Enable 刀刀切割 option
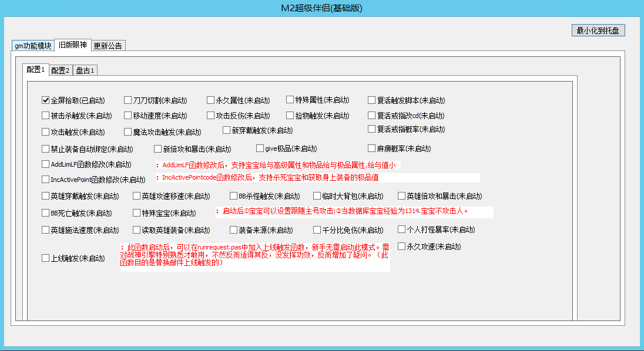 tap(128, 100)
